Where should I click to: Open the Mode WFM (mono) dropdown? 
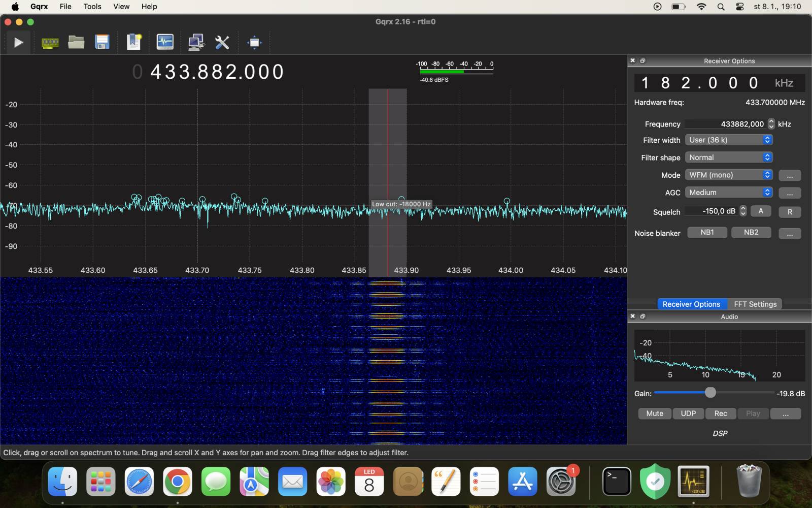[x=729, y=175]
